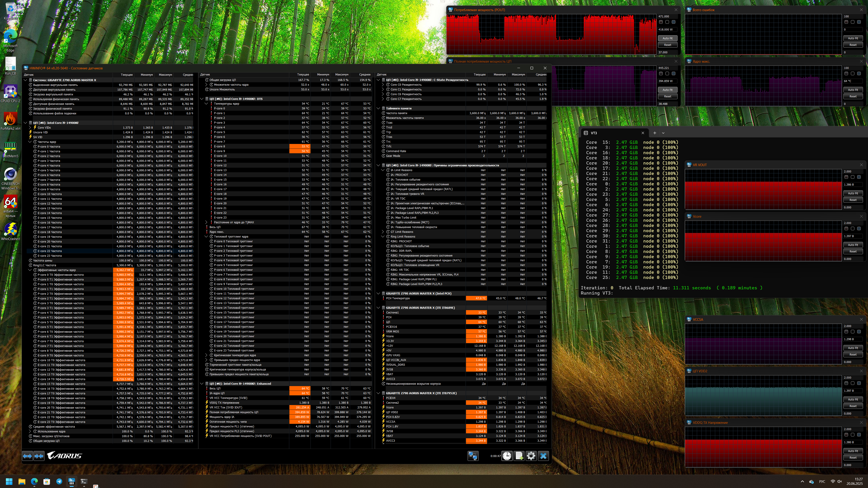
Task: Collapse the Intel Core i9-14900KF DTS section
Action: (202, 99)
